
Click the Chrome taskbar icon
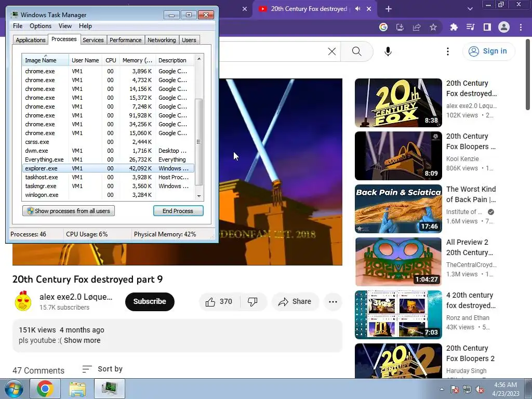45,389
